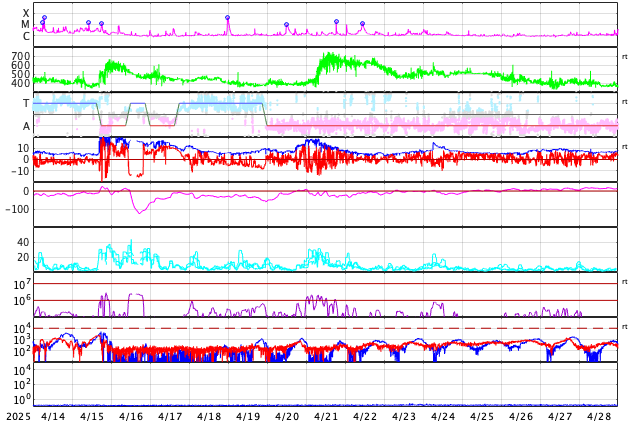Select the 600 solar wind speed label
The width and height of the screenshot is (634, 424).
point(21,65)
